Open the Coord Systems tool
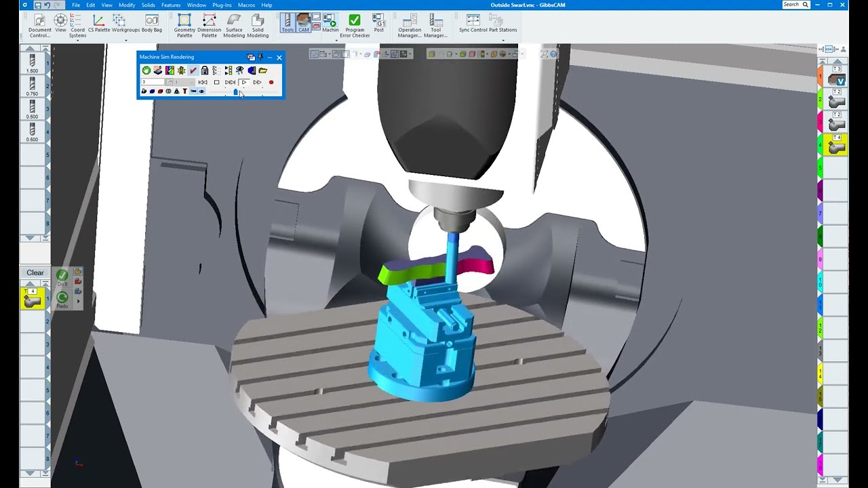The width and height of the screenshot is (868, 488). [77, 25]
